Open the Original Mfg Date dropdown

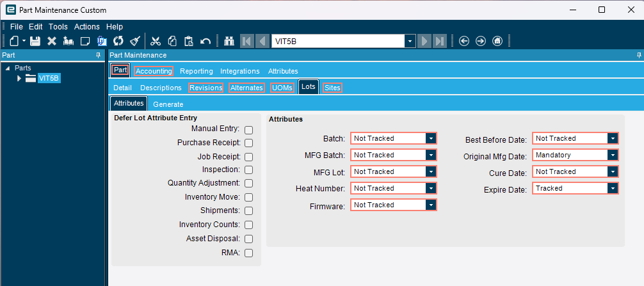[x=613, y=155]
